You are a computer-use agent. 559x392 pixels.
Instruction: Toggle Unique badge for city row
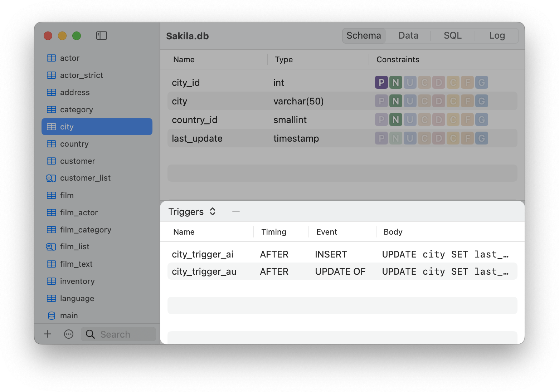tap(410, 101)
